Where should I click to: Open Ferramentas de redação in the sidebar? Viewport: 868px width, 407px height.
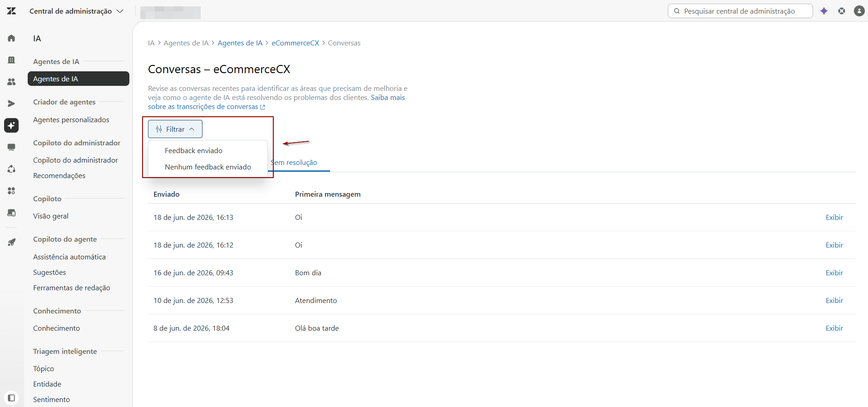click(x=72, y=288)
